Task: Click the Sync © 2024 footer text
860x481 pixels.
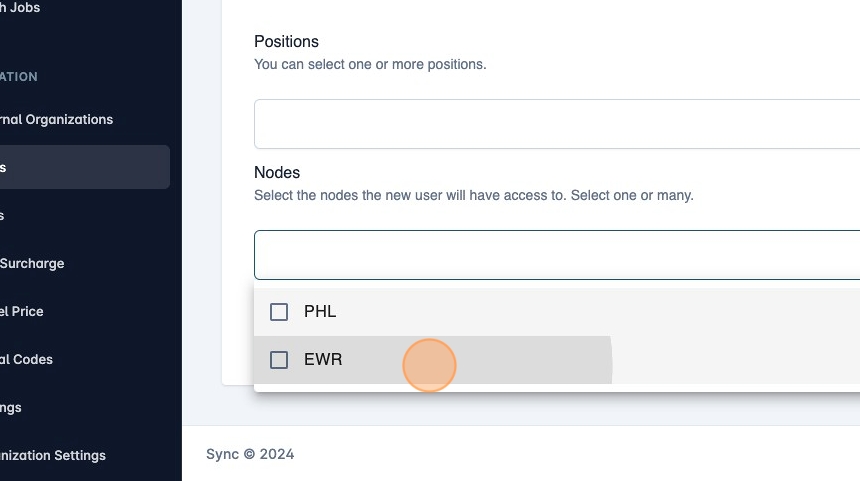Action: pos(250,454)
